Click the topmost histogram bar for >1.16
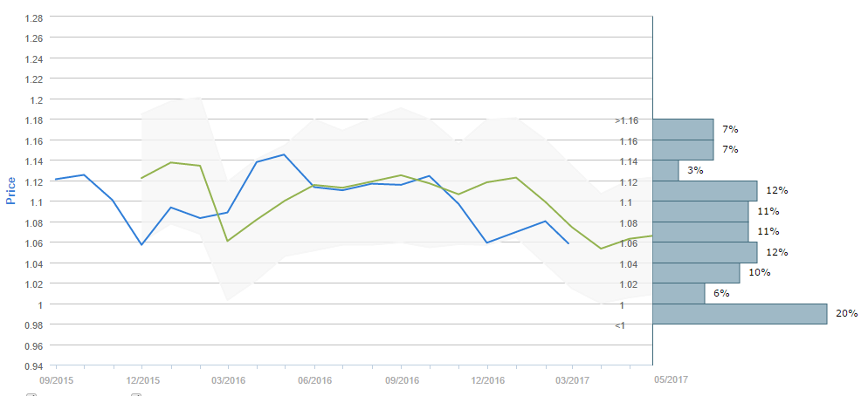 click(683, 129)
